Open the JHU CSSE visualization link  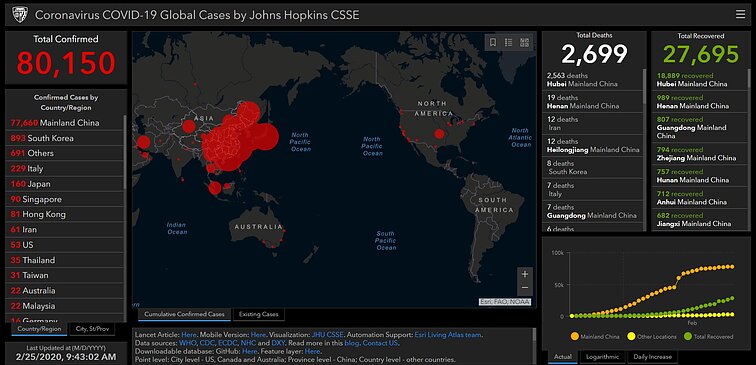click(327, 335)
